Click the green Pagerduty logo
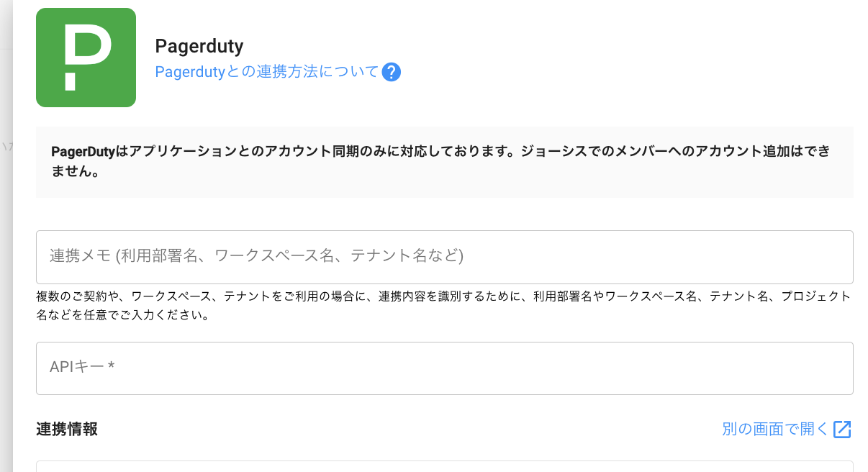868x472 pixels. coord(86,58)
